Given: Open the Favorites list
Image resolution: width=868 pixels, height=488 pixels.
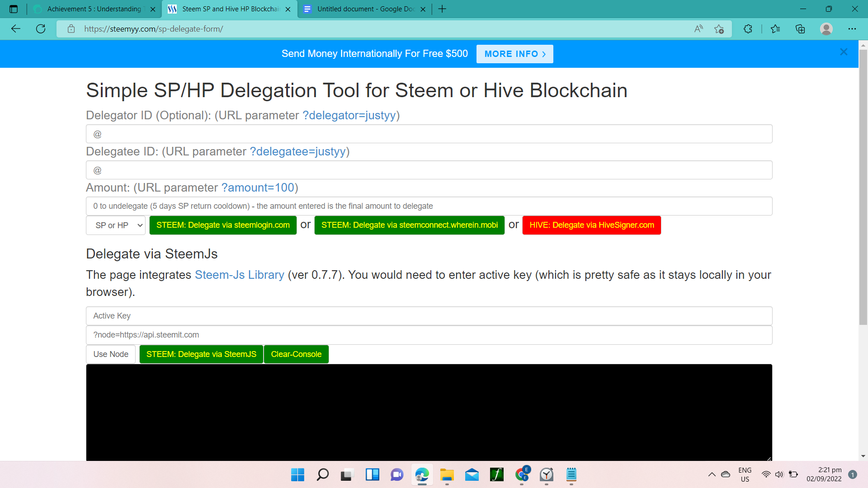Looking at the screenshot, I should pyautogui.click(x=775, y=29).
